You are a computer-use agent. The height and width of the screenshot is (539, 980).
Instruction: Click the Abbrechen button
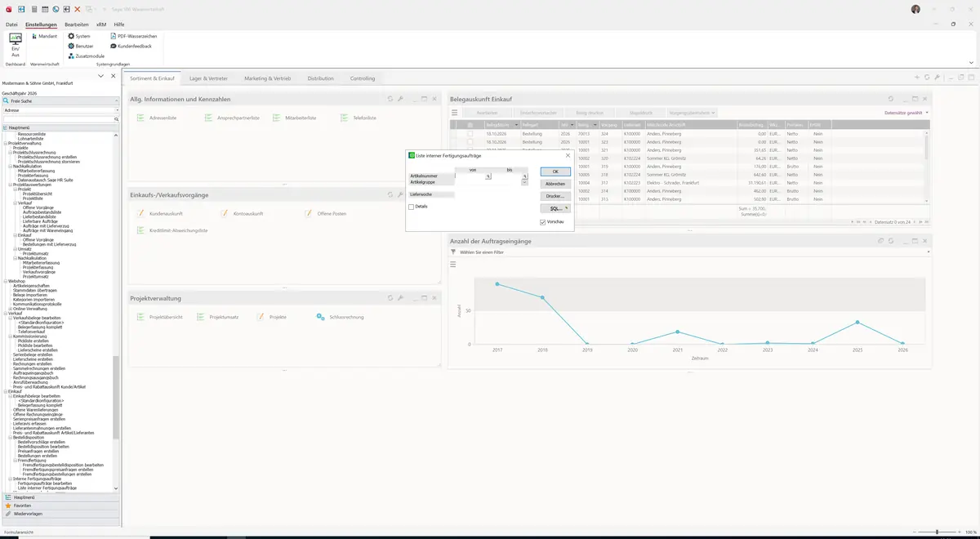[555, 184]
